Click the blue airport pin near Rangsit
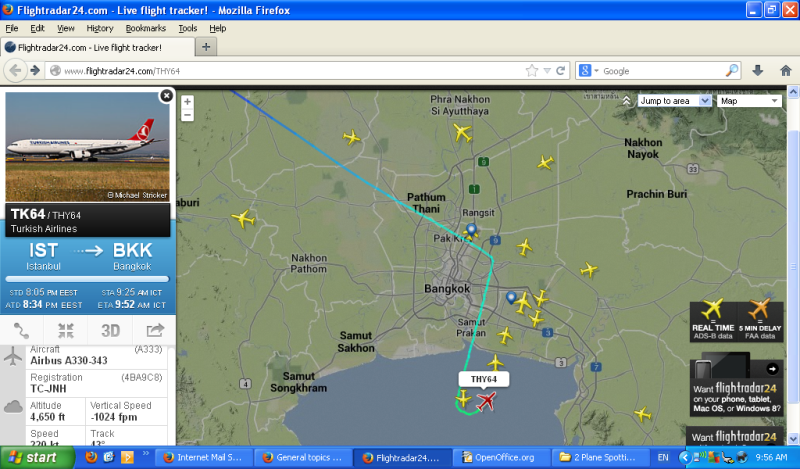The height and width of the screenshot is (469, 800). 471,232
